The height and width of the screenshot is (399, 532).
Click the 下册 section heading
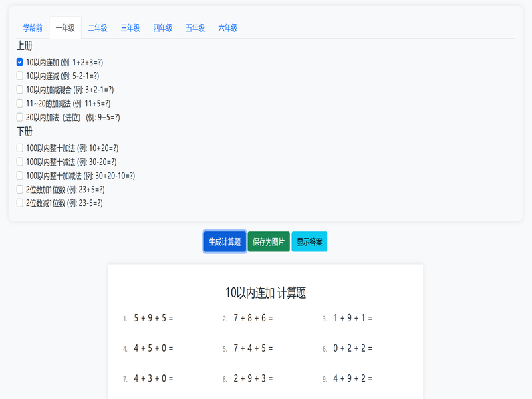(25, 131)
